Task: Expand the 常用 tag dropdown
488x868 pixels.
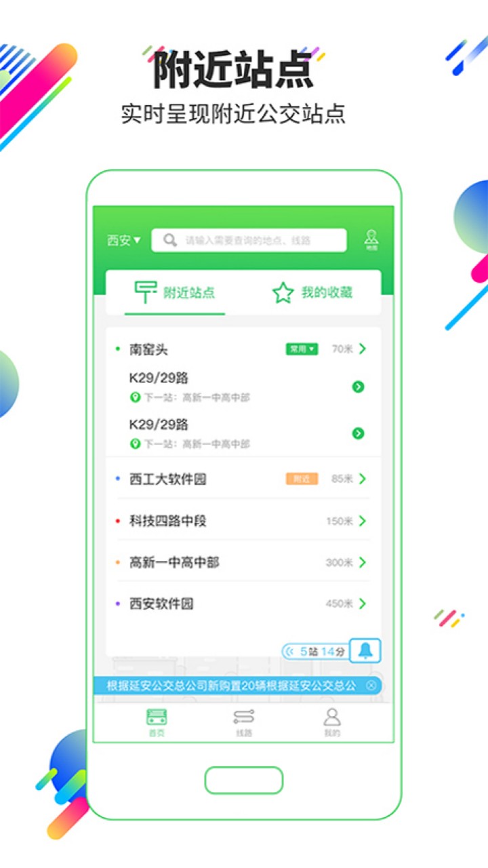Action: pos(302,349)
